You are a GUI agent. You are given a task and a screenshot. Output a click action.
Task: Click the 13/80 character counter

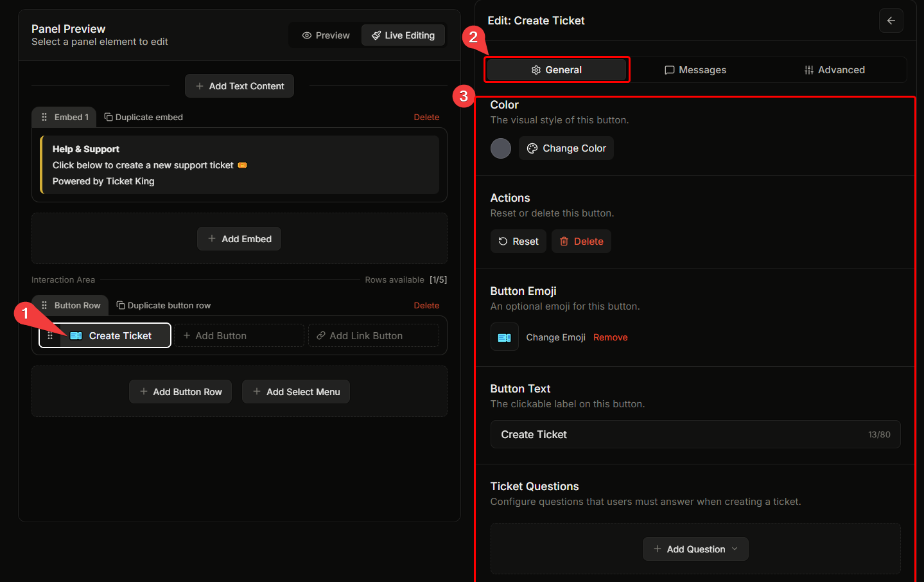click(879, 435)
